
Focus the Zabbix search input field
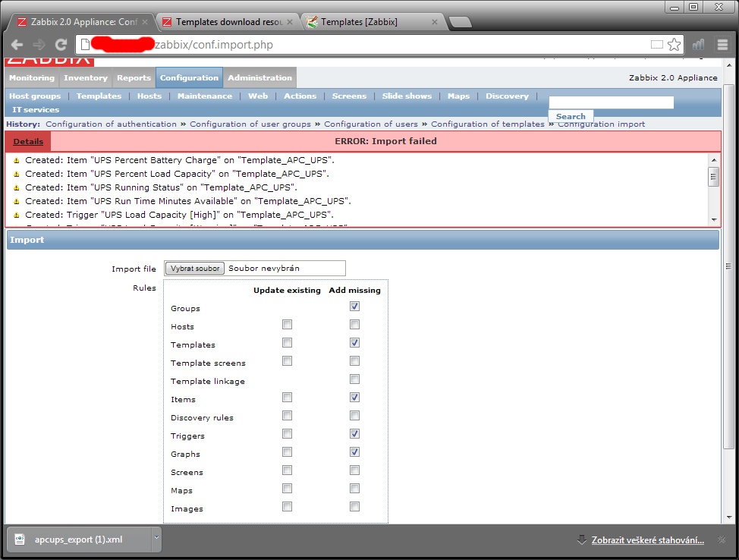(x=612, y=102)
